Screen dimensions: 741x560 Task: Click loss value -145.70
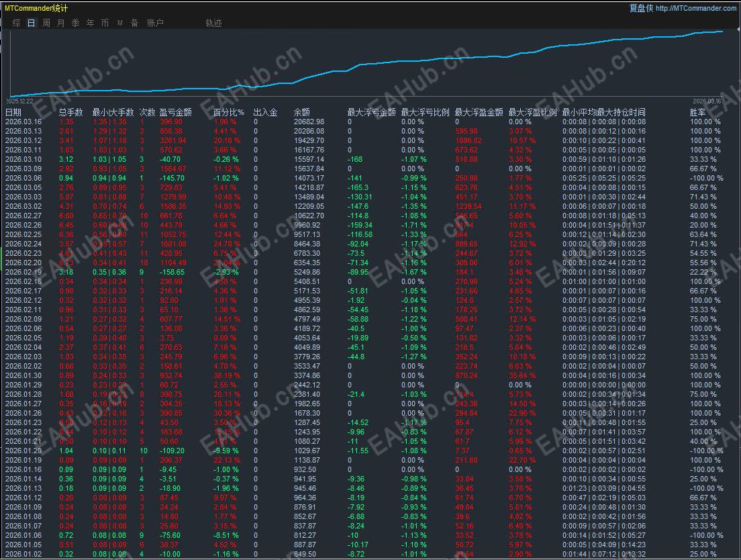pyautogui.click(x=172, y=178)
